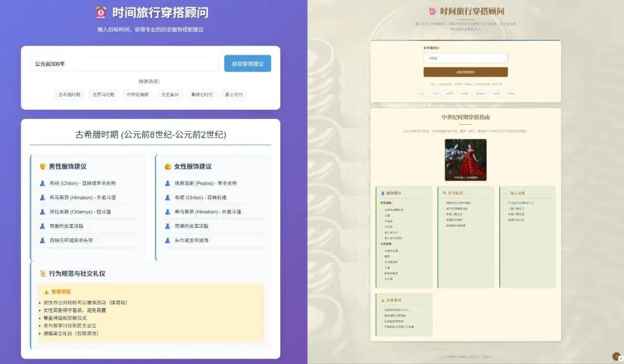Pick the 中世纪晚期 quick-select chip
Screen dimensions: 624x364
pyautogui.click(x=138, y=94)
